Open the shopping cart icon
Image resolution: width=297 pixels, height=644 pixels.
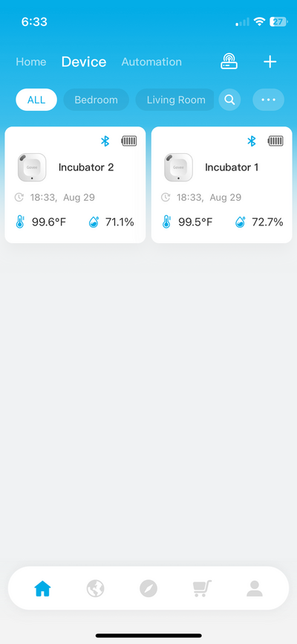(202, 588)
